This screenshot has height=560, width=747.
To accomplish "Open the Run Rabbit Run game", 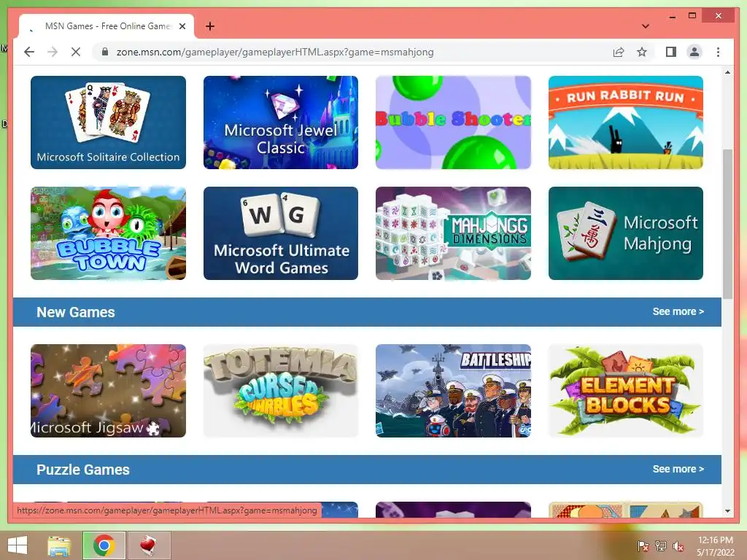I will coord(625,122).
